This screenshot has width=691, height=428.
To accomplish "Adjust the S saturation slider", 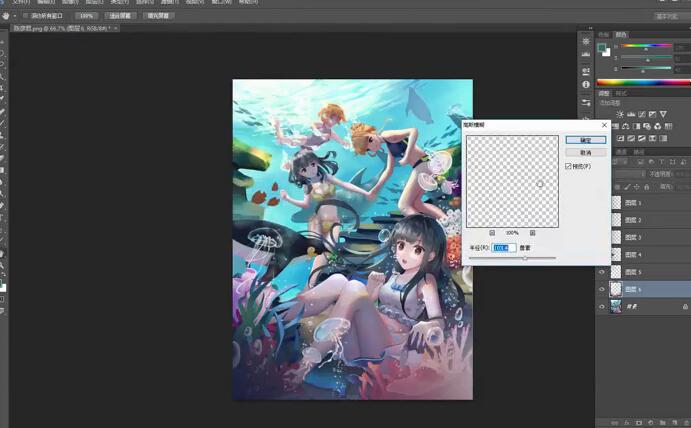I will (646, 57).
